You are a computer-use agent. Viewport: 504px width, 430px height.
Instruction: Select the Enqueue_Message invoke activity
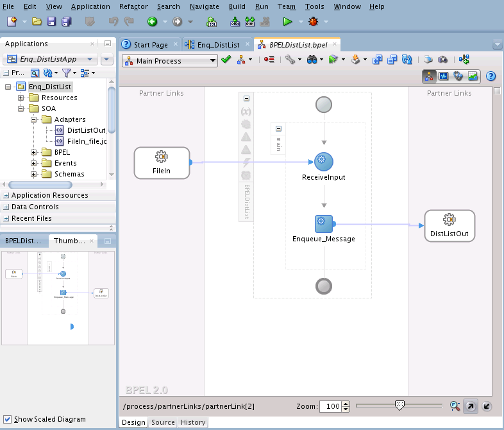(324, 224)
